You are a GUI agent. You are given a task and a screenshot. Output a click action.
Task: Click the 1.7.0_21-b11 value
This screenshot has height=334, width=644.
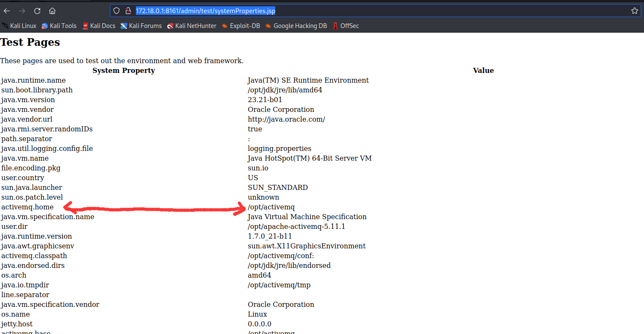coord(270,236)
